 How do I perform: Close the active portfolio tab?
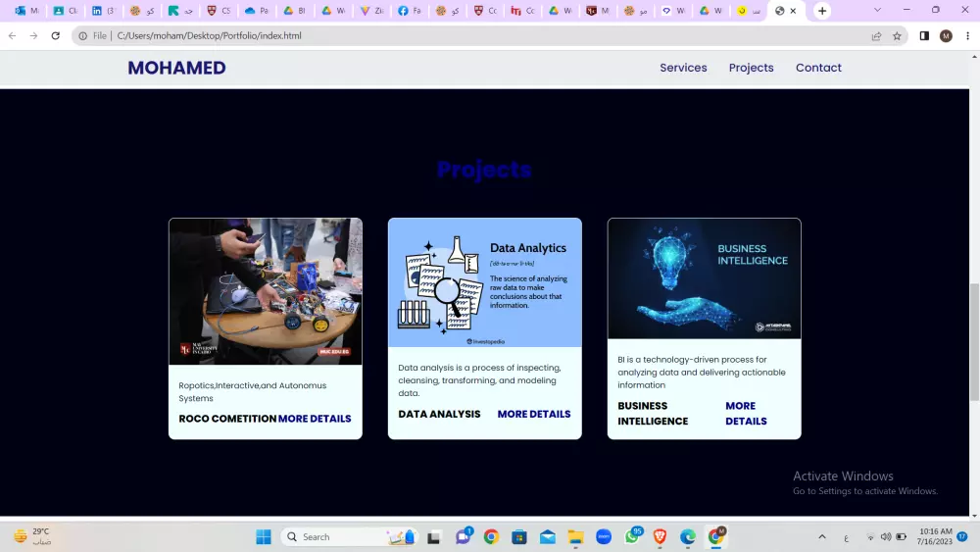click(x=793, y=11)
